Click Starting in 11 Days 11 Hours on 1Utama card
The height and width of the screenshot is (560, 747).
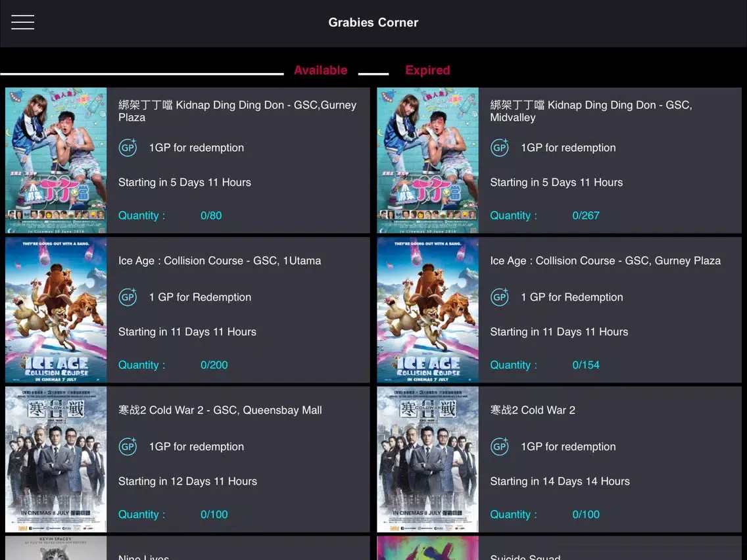(x=187, y=332)
